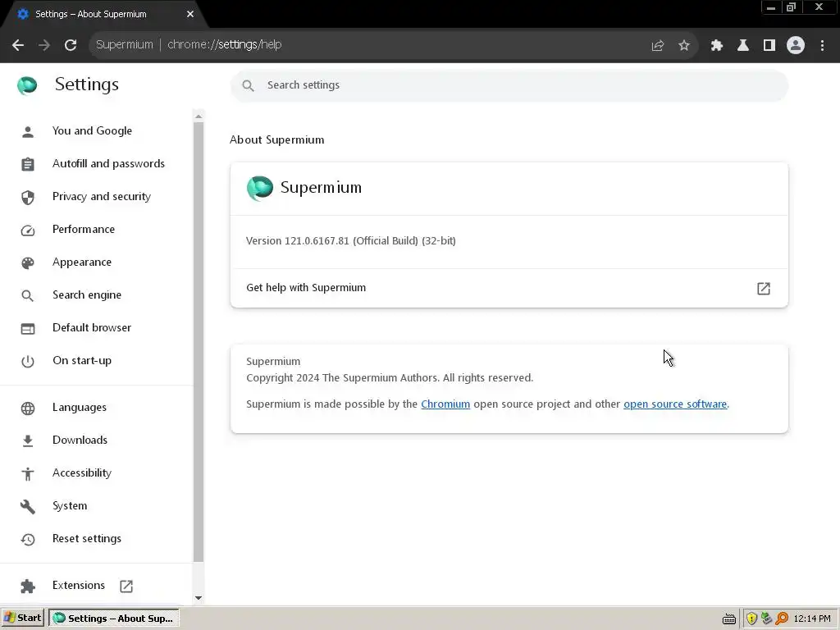The width and height of the screenshot is (840, 630).
Task: Close the Settings – About Supermium tab
Action: tap(190, 14)
